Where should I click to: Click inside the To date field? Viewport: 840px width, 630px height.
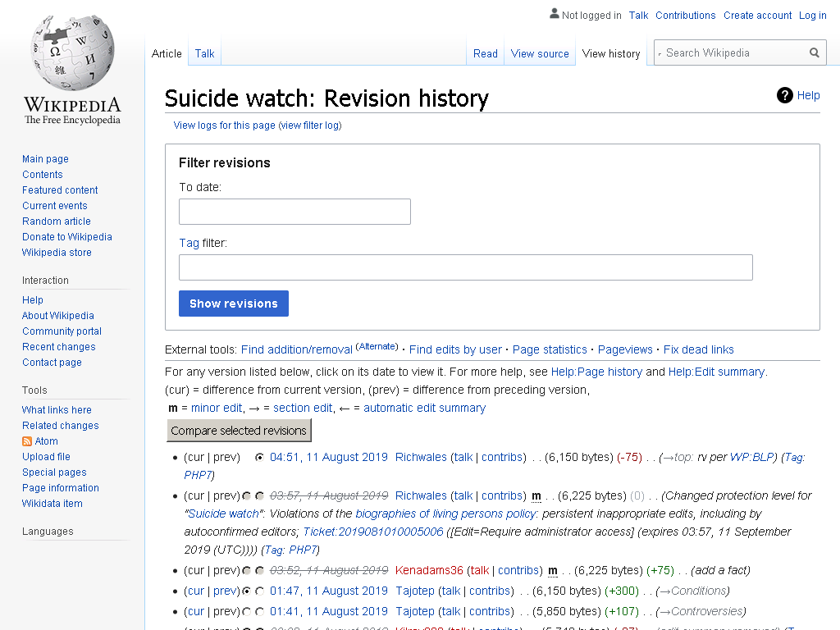(294, 212)
